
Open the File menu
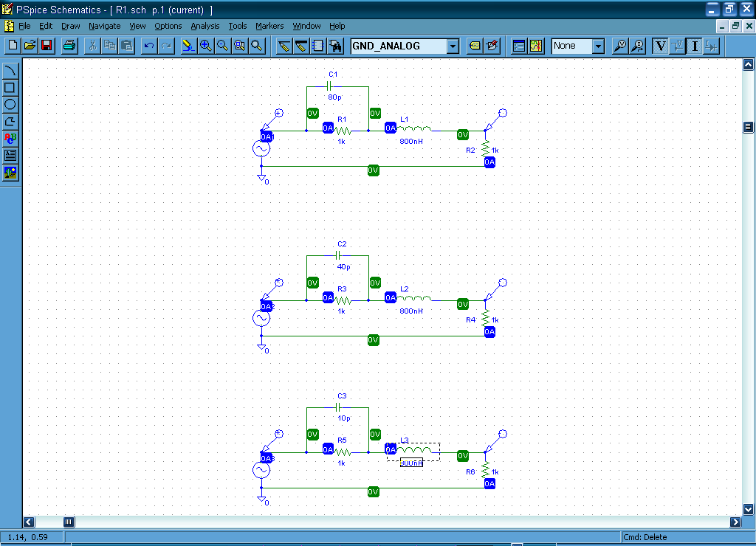pos(24,26)
